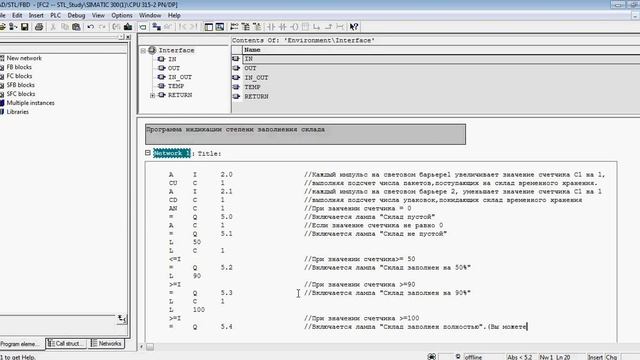This screenshot has height=360, width=640.
Task: Select IN under the Interface tree
Action: point(172,59)
